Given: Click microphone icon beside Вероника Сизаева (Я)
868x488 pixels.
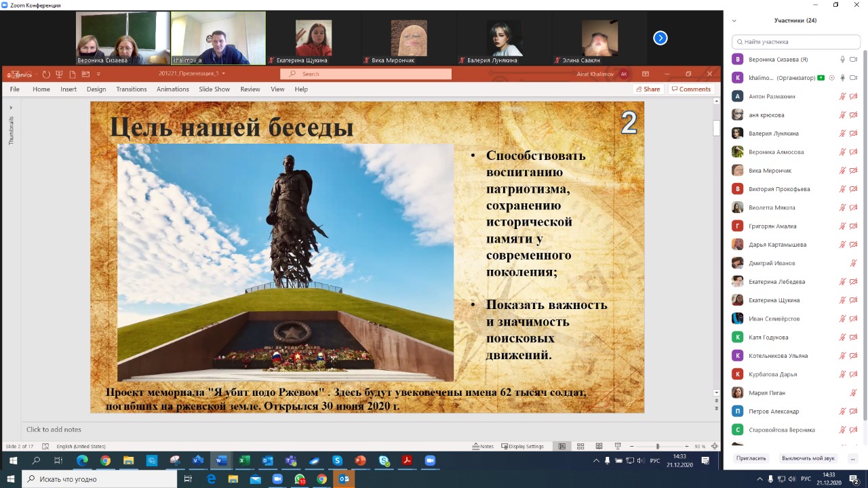Looking at the screenshot, I should click(843, 60).
